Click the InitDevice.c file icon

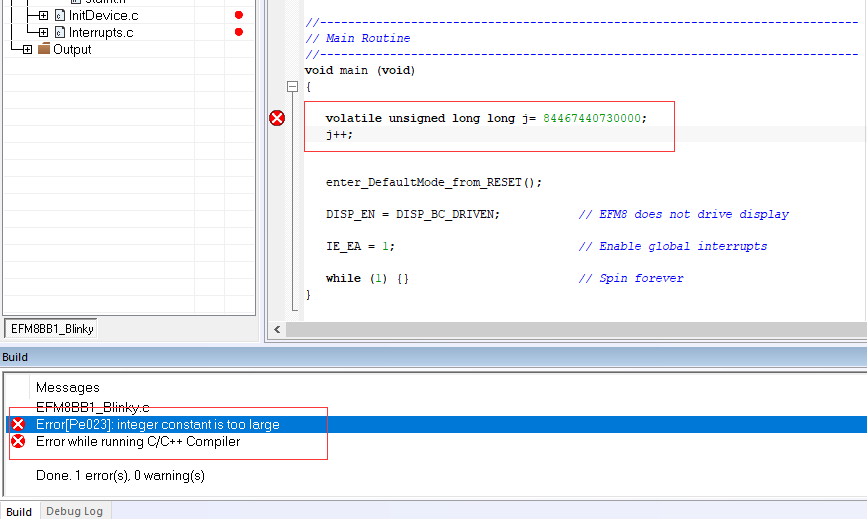(59, 16)
